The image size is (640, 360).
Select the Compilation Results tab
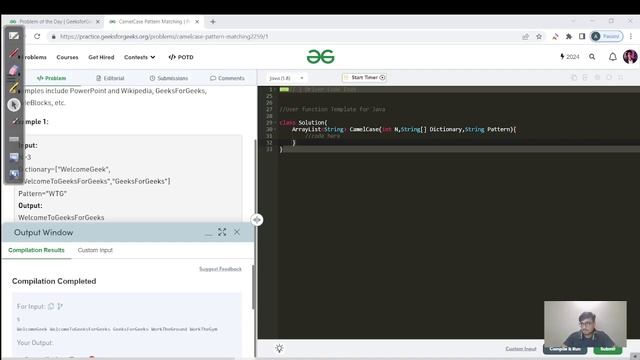36,250
